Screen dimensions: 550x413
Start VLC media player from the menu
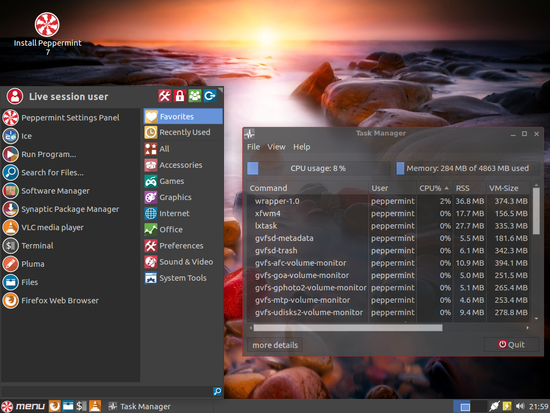click(x=70, y=227)
